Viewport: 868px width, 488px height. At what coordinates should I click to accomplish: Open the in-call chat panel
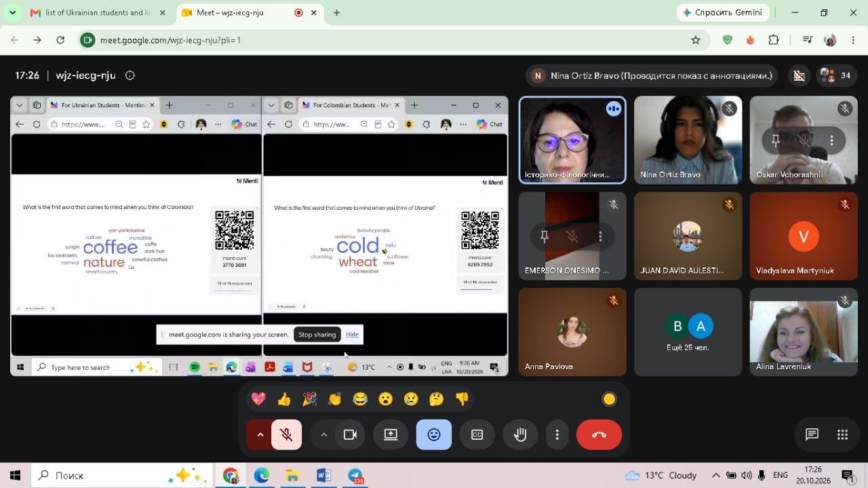point(812,435)
